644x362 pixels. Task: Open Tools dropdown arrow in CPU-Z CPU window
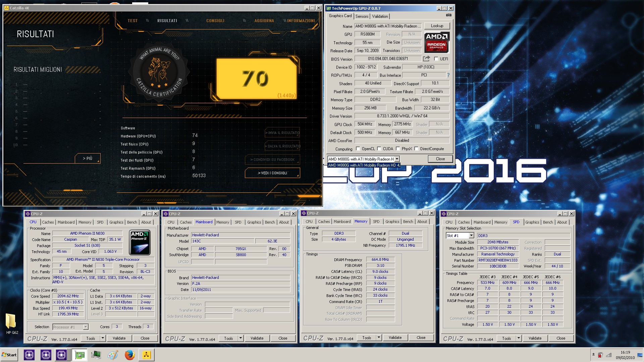103,338
